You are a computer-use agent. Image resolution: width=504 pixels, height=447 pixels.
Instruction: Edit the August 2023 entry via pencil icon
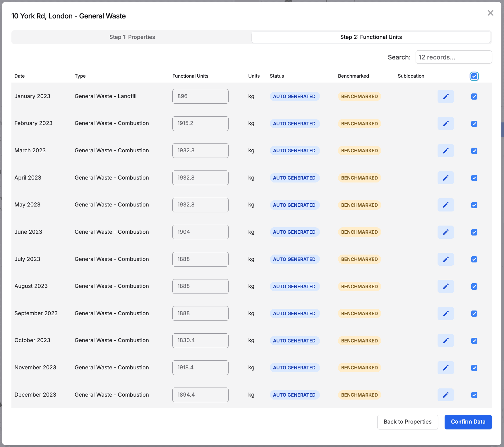(445, 286)
